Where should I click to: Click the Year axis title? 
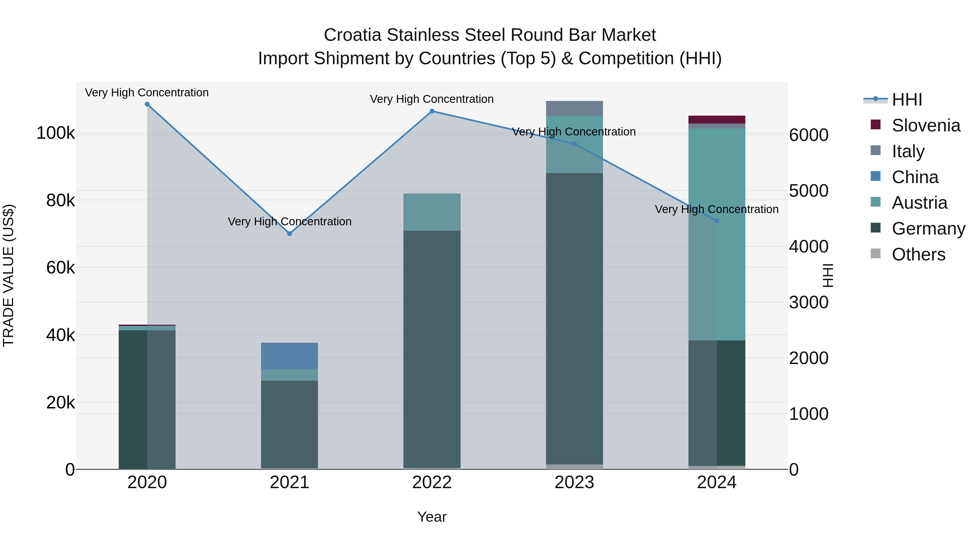(432, 517)
